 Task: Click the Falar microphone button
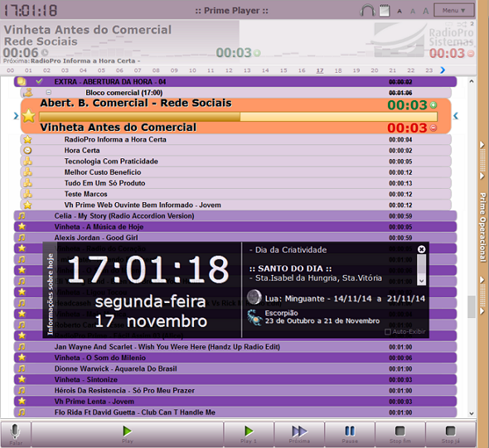click(x=15, y=434)
